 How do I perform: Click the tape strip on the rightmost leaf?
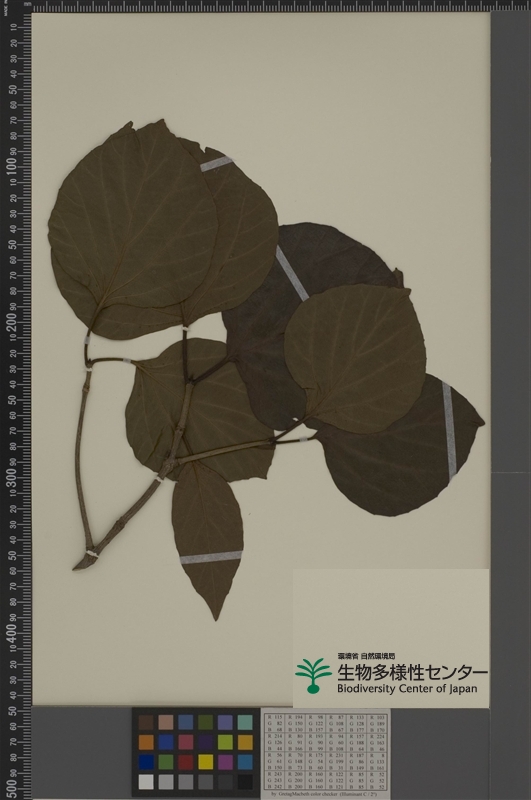pos(449,430)
